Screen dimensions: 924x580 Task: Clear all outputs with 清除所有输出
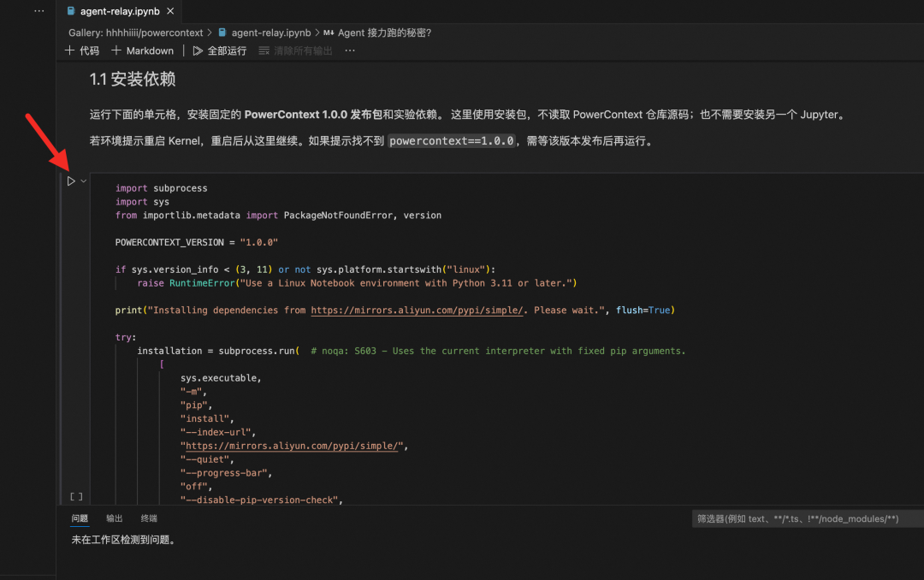pos(296,50)
